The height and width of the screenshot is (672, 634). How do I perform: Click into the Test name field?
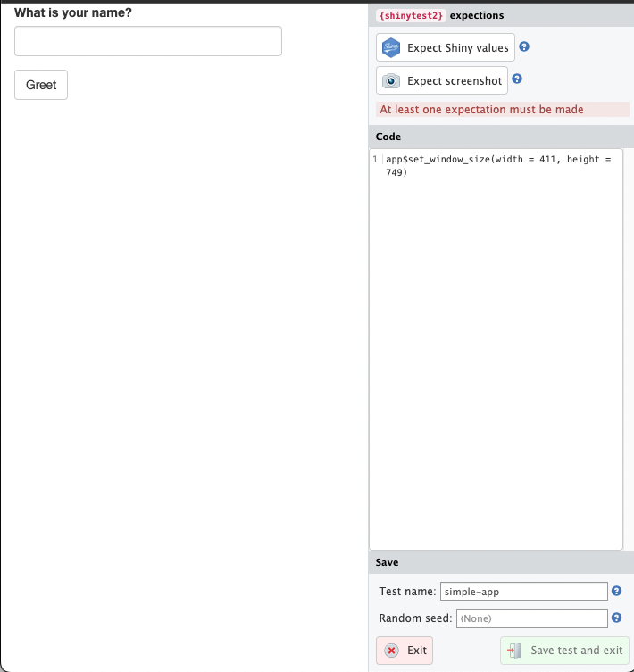[523, 592]
